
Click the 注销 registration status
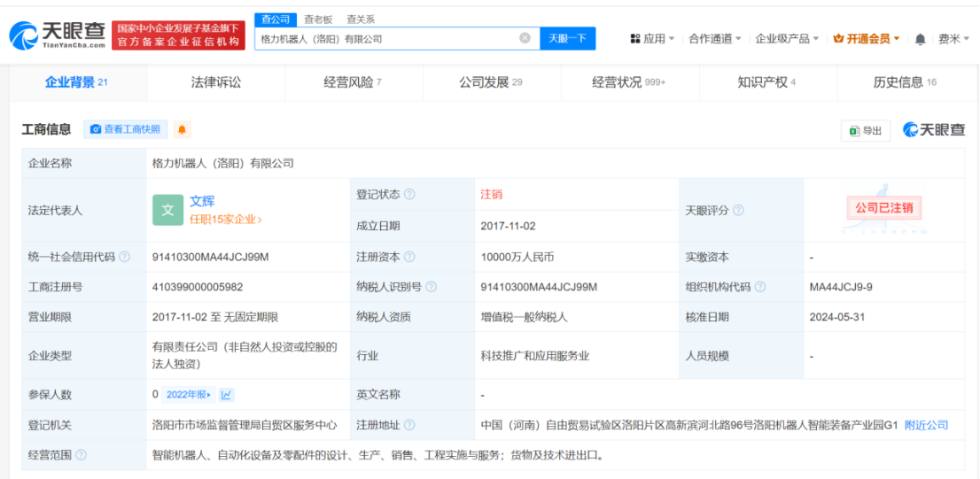491,194
